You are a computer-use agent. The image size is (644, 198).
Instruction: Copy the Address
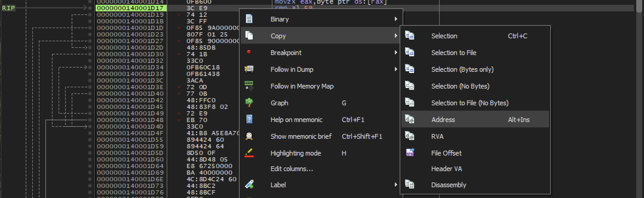coord(475,119)
